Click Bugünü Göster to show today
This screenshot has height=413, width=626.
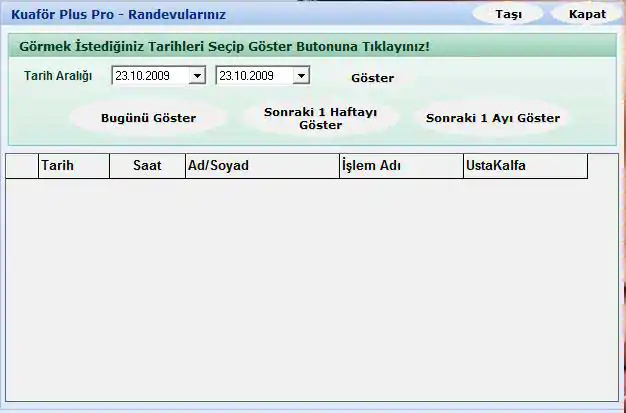148,118
